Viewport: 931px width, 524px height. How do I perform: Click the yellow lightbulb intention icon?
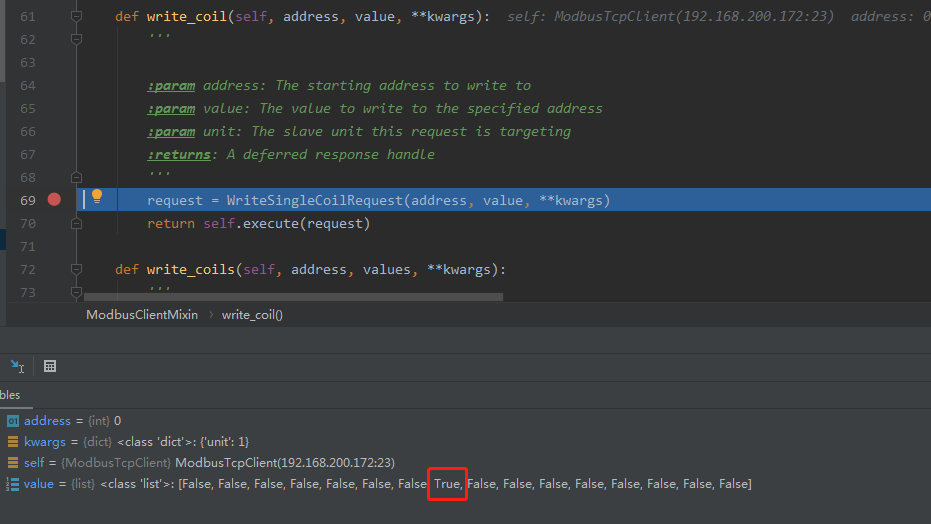97,196
